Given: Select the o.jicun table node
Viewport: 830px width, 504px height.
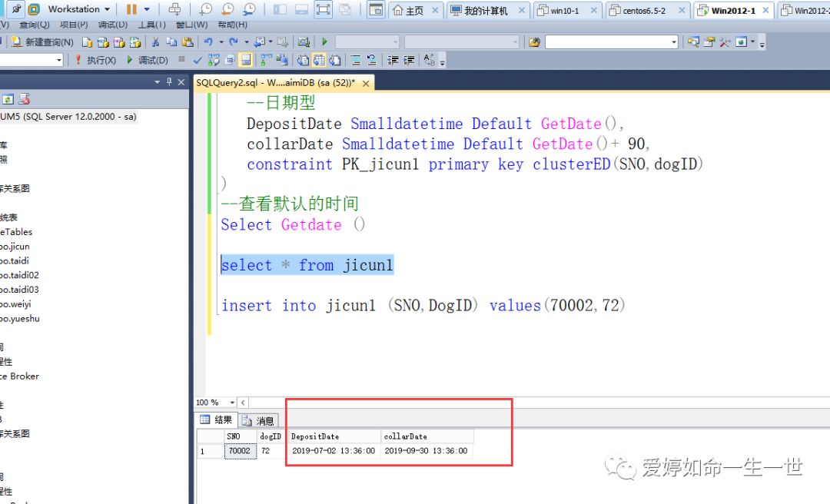Looking at the screenshot, I should tap(15, 246).
